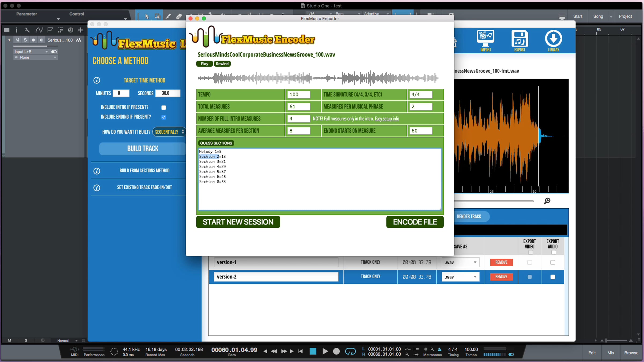Toggle the loop button in transport

(x=350, y=351)
